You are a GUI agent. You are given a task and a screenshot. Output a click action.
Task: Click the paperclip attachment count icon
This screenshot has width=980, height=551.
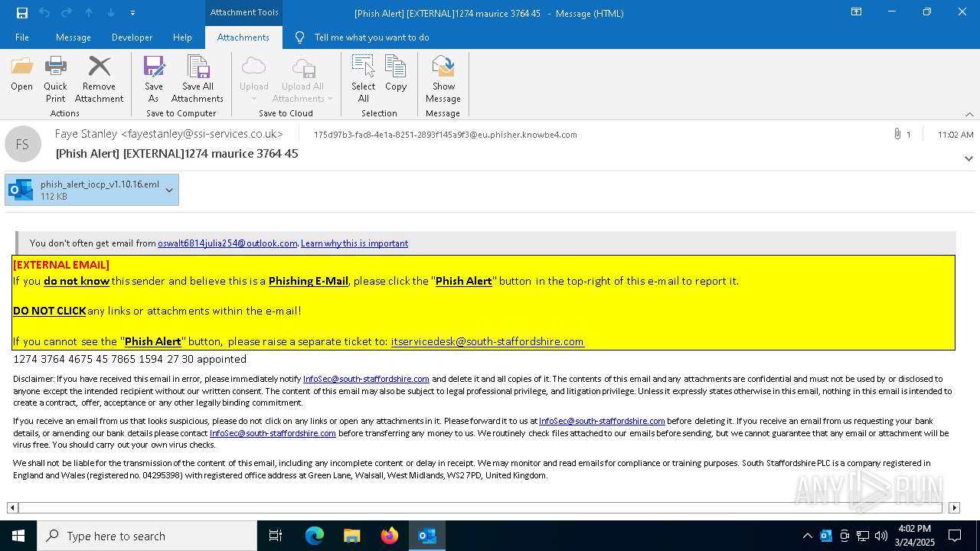coord(897,134)
